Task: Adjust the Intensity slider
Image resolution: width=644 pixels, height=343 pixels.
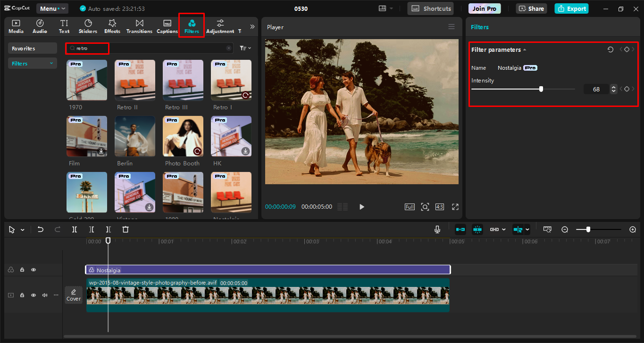Action: coord(541,89)
